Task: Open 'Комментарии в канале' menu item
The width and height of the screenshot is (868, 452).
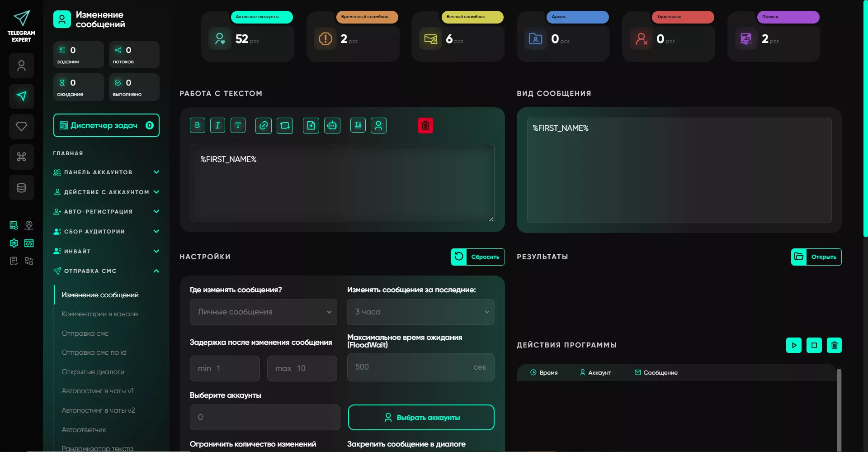Action: click(x=100, y=314)
